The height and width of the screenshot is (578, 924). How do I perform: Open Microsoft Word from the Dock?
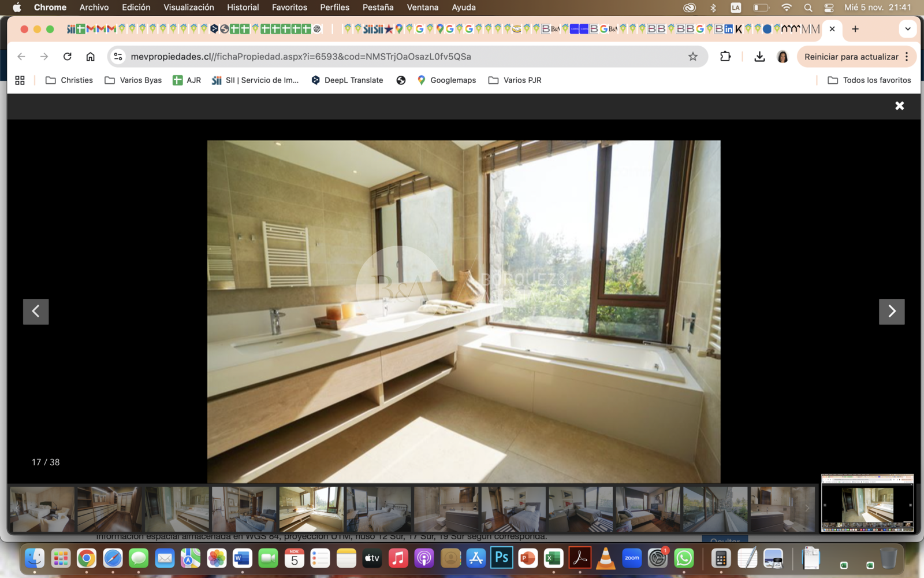click(243, 558)
